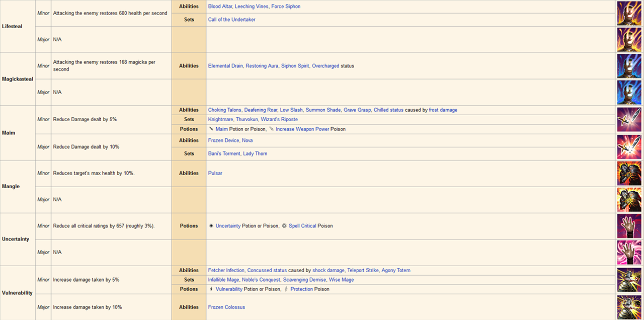Open the Nova ability link

[248, 140]
